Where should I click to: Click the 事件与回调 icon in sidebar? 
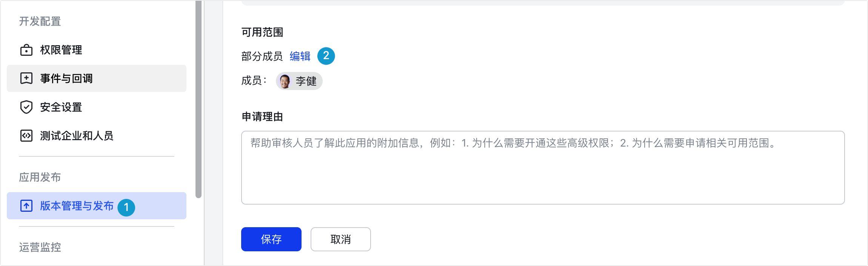pos(26,78)
